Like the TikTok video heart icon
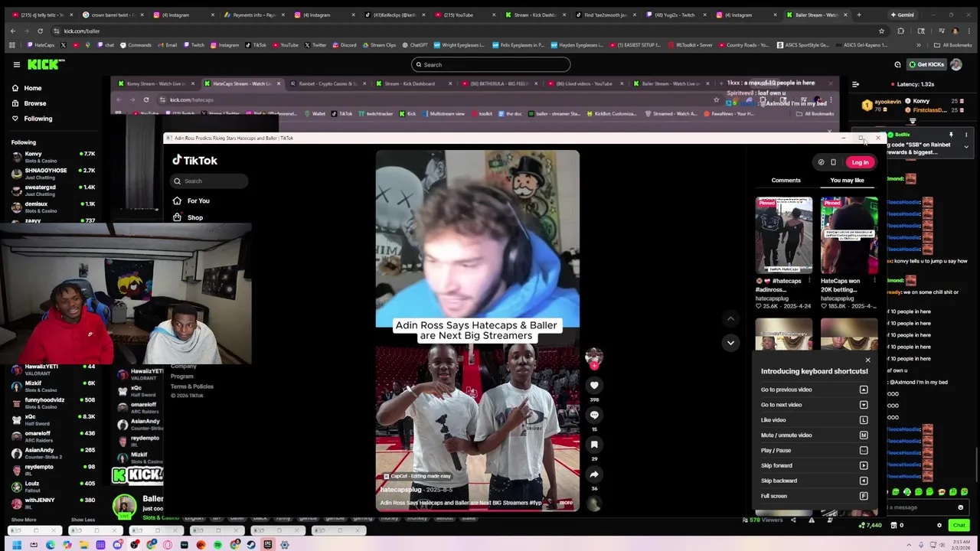The image size is (980, 551). (x=594, y=386)
